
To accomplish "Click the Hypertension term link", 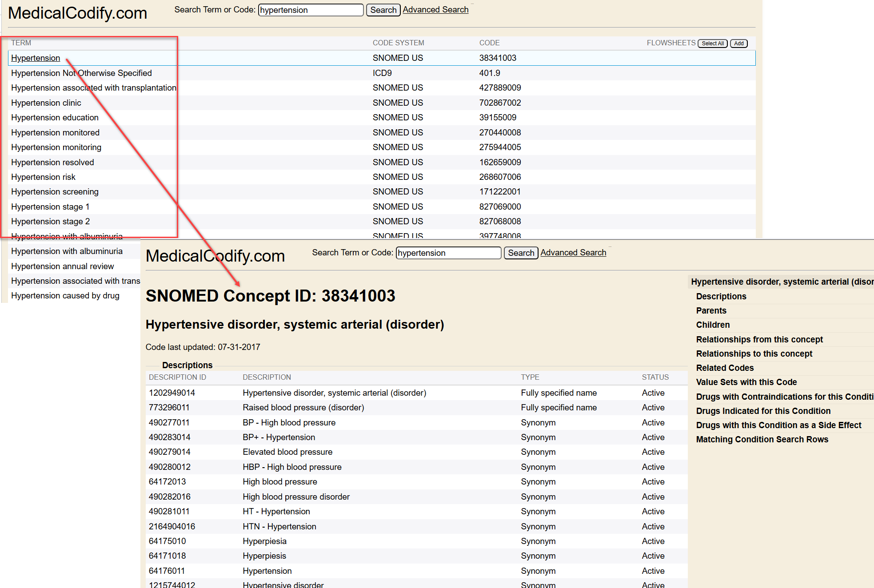I will [x=36, y=58].
